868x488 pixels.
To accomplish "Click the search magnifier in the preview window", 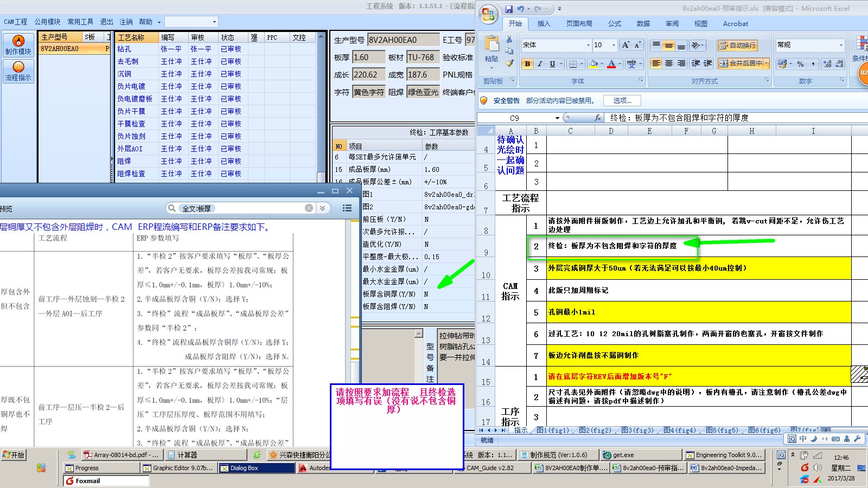I will pos(172,208).
